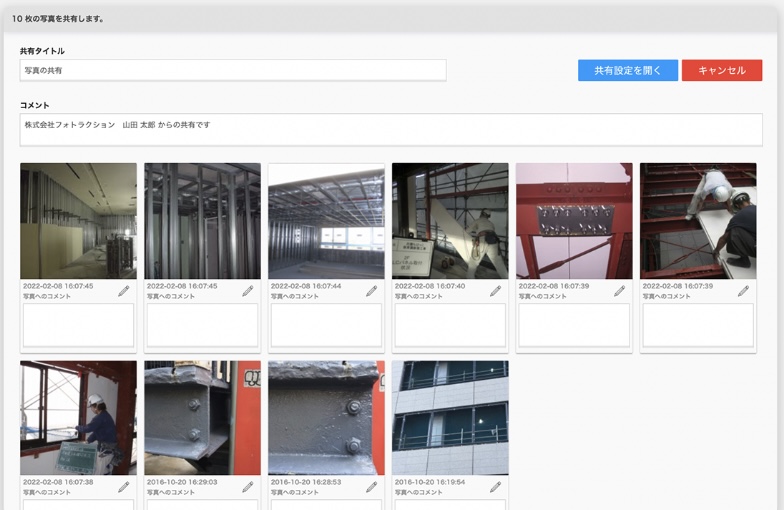Click comment box for photo dated 2022-02-08 16:07:40
The height and width of the screenshot is (510, 784).
pyautogui.click(x=450, y=325)
